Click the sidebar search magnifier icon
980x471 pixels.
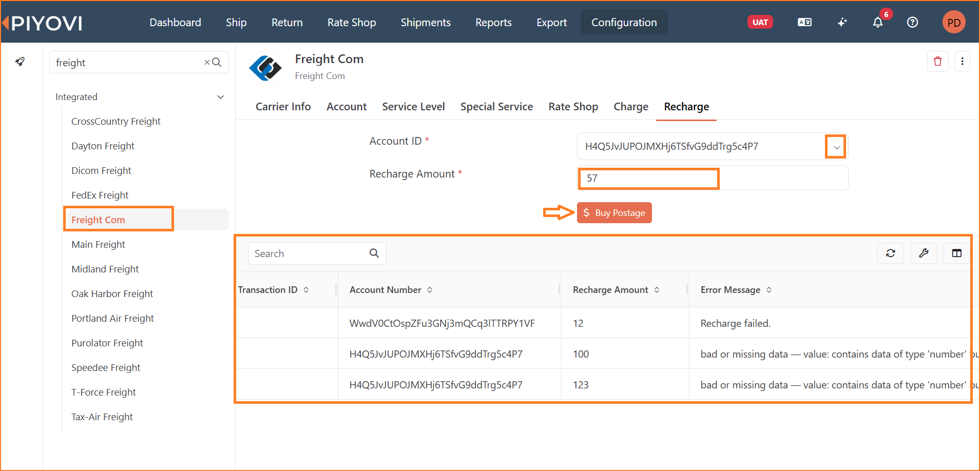pos(217,63)
